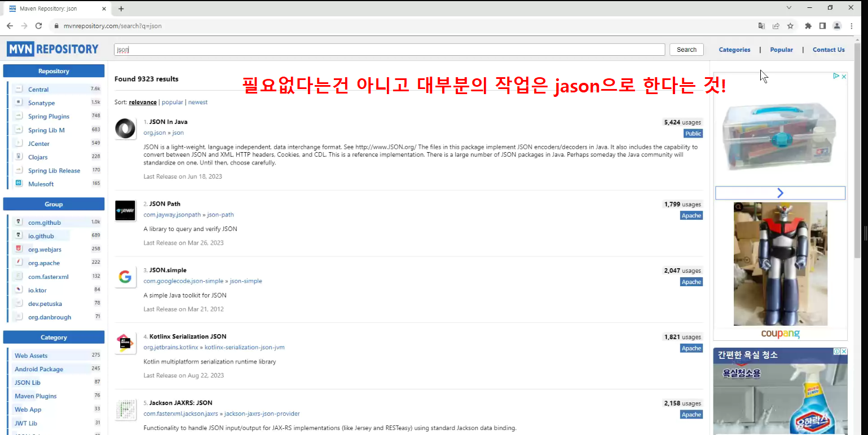Open browser extensions puzzle icon
The width and height of the screenshot is (868, 435).
coord(808,26)
